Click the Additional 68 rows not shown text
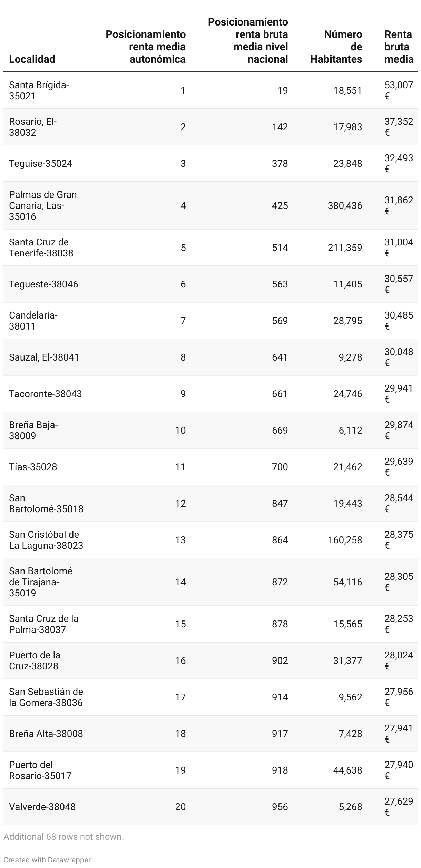Image resolution: width=421 pixels, height=868 pixels. [63, 837]
